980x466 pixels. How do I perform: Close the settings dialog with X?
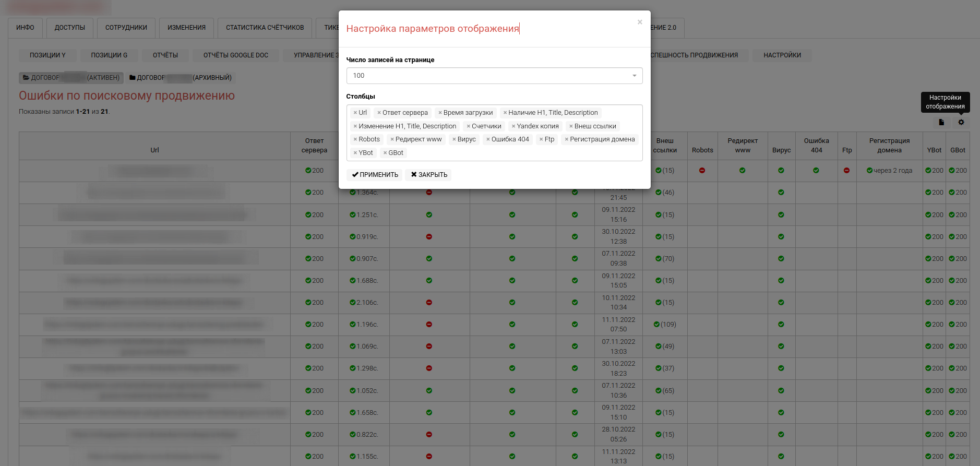pyautogui.click(x=640, y=22)
